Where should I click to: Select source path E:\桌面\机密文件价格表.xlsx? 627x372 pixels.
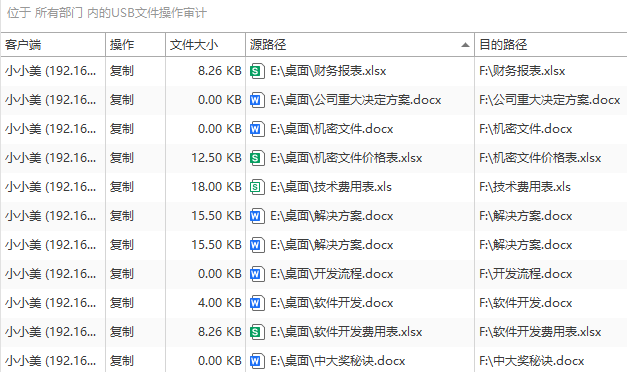pos(346,158)
